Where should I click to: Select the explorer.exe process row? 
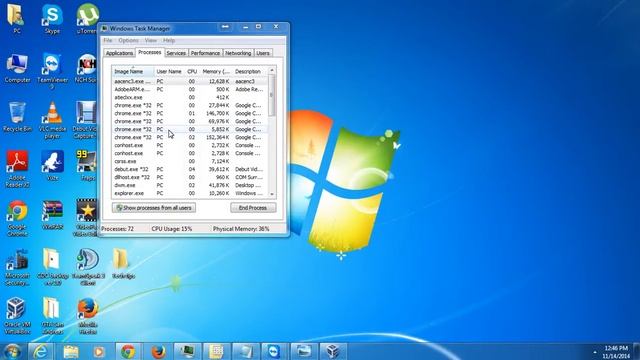click(x=190, y=193)
